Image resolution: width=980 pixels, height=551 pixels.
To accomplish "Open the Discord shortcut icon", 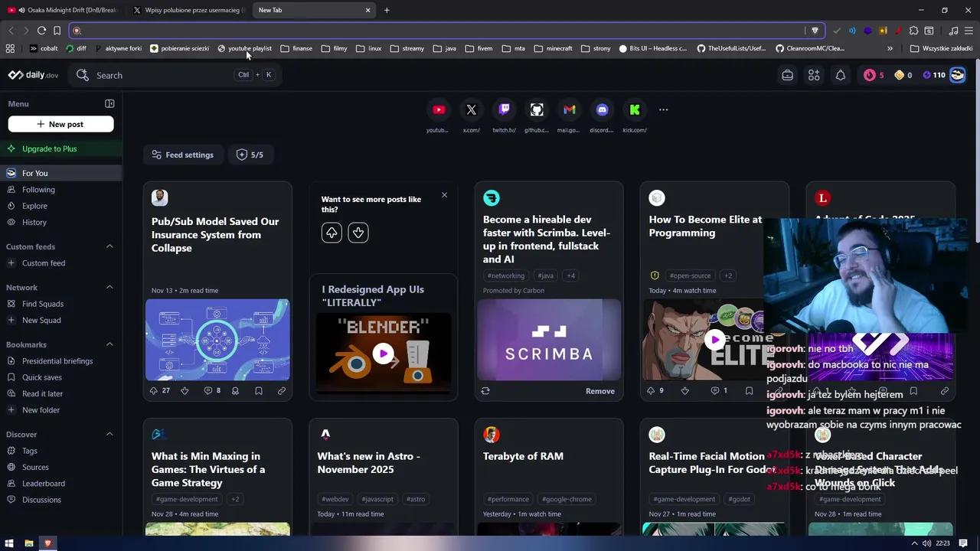I will (x=602, y=109).
